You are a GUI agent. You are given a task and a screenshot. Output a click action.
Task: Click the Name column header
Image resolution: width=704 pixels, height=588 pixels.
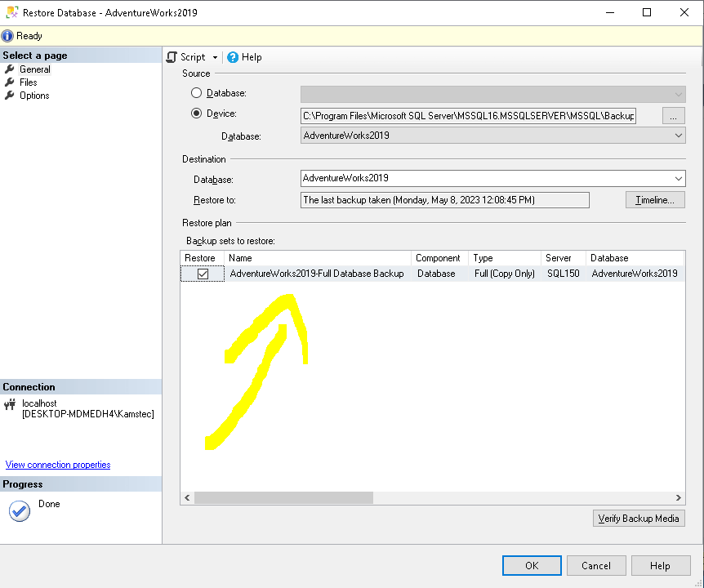click(318, 258)
